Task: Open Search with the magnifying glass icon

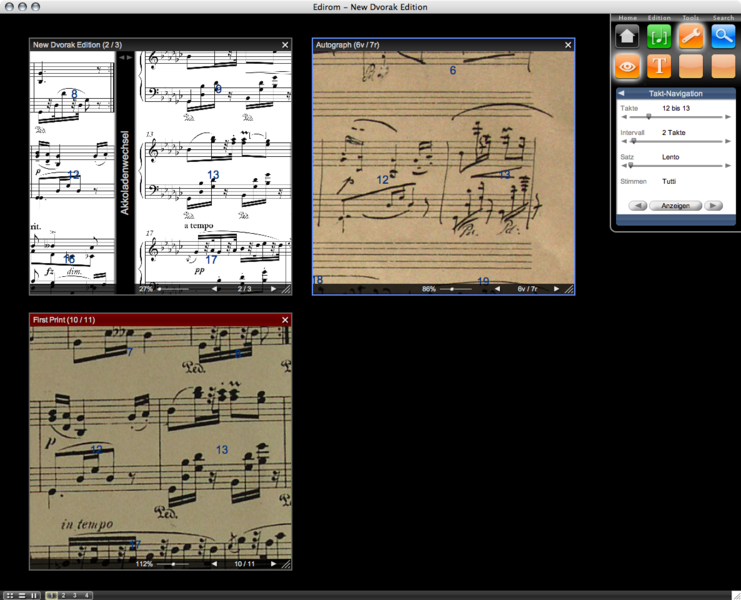Action: pyautogui.click(x=723, y=37)
